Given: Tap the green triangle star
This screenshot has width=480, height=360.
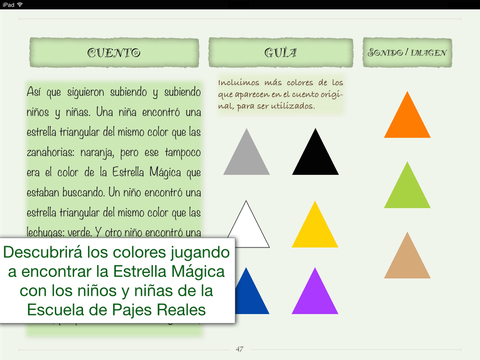Looking at the screenshot, I should click(x=407, y=185).
